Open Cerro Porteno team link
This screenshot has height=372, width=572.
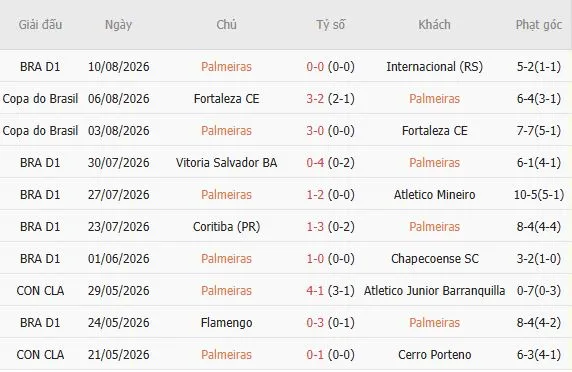pyautogui.click(x=434, y=355)
